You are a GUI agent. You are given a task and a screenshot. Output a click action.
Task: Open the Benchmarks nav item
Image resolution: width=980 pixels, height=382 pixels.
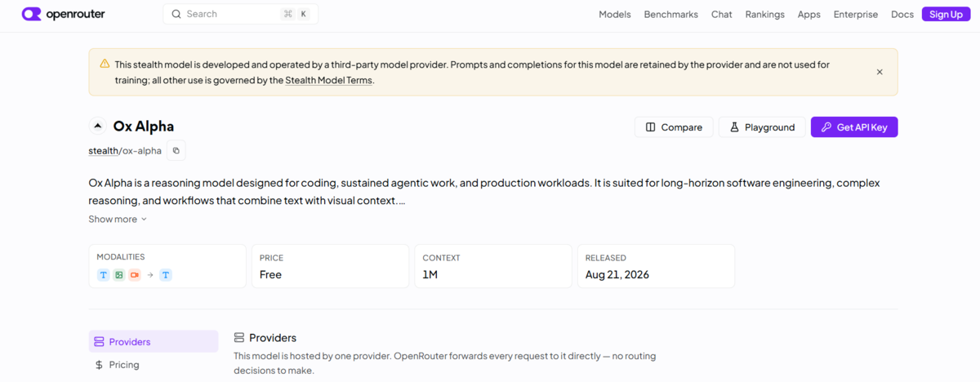[x=670, y=14]
